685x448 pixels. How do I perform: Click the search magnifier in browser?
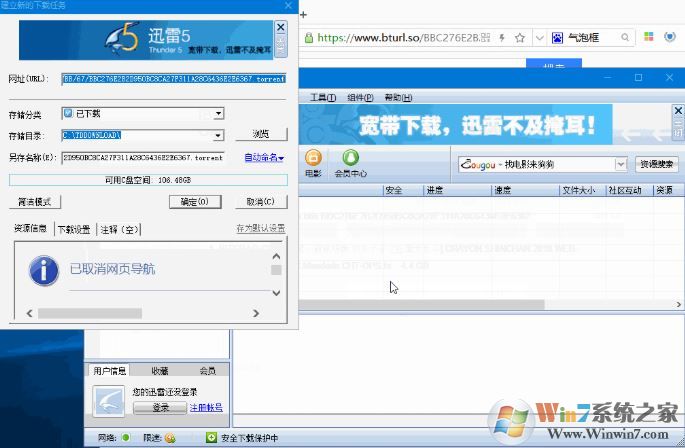pos(625,38)
